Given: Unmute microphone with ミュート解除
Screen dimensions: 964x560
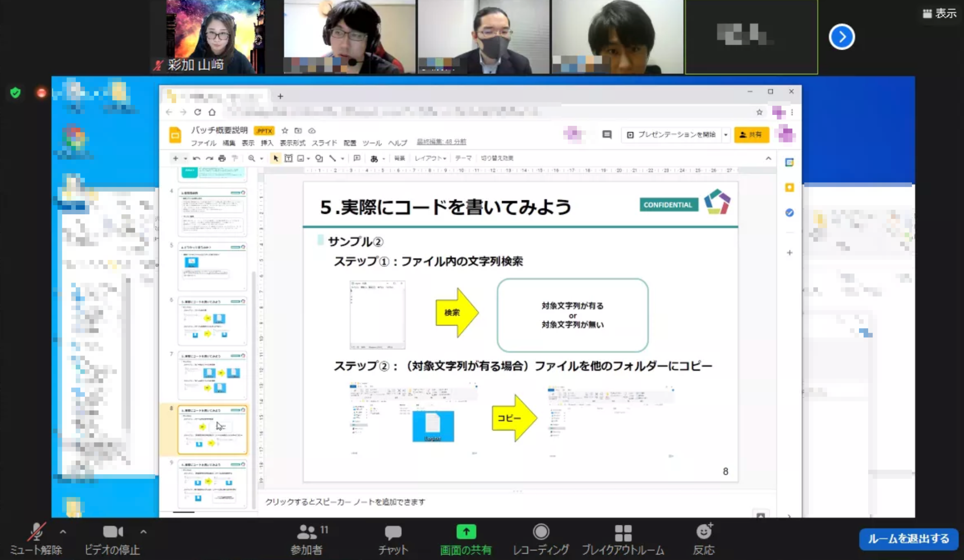Looking at the screenshot, I should (x=36, y=539).
